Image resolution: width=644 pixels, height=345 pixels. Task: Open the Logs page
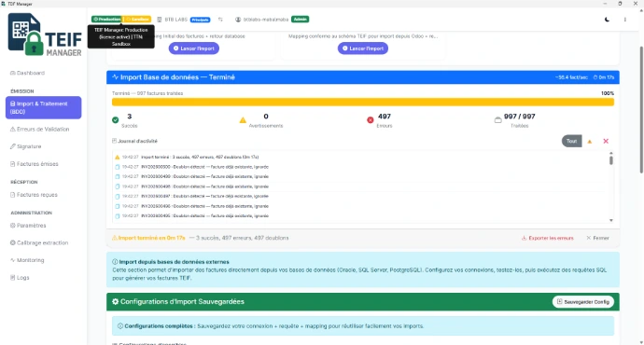20,278
